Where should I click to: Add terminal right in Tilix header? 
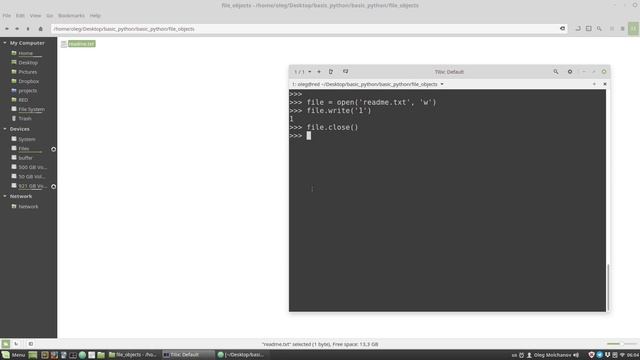pos(331,72)
